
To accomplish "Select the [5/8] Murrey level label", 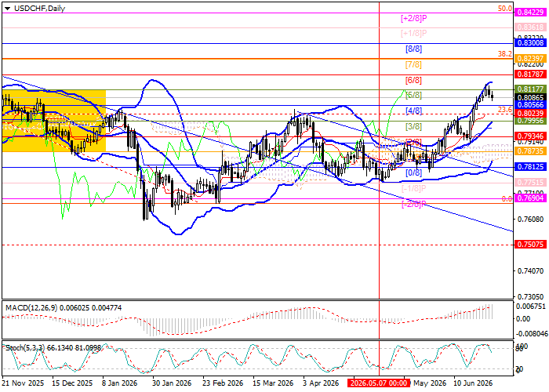I will pos(413,95).
